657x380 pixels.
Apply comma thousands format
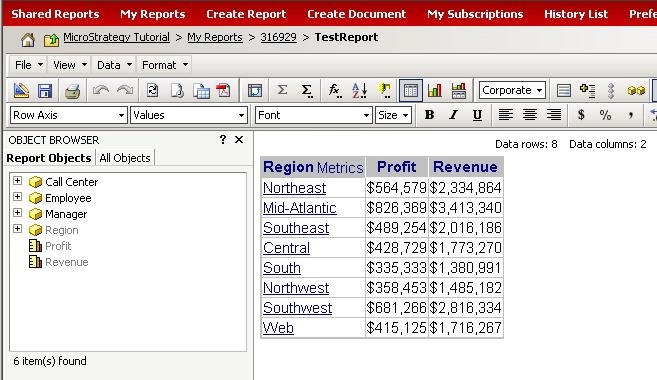pos(630,115)
